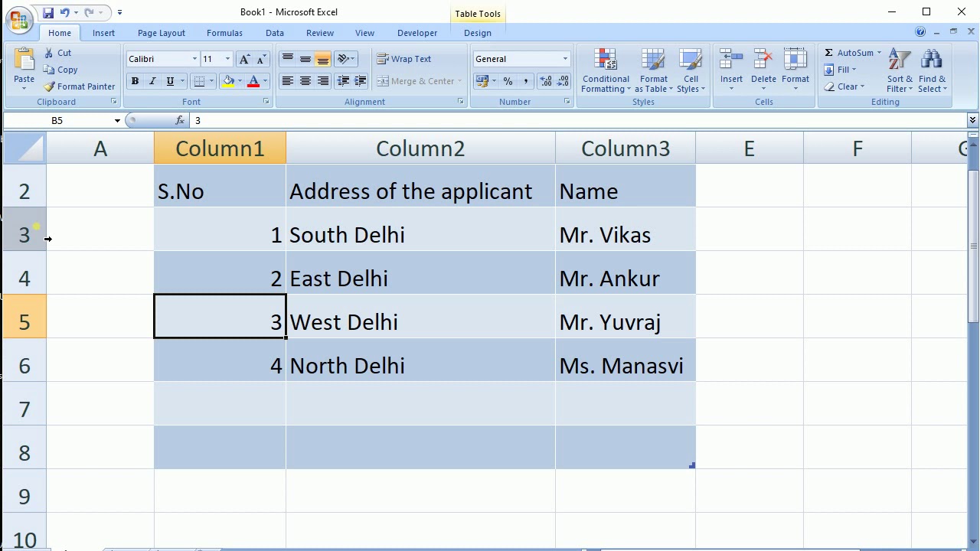This screenshot has height=551, width=980.
Task: Increase decimal places
Action: point(546,81)
